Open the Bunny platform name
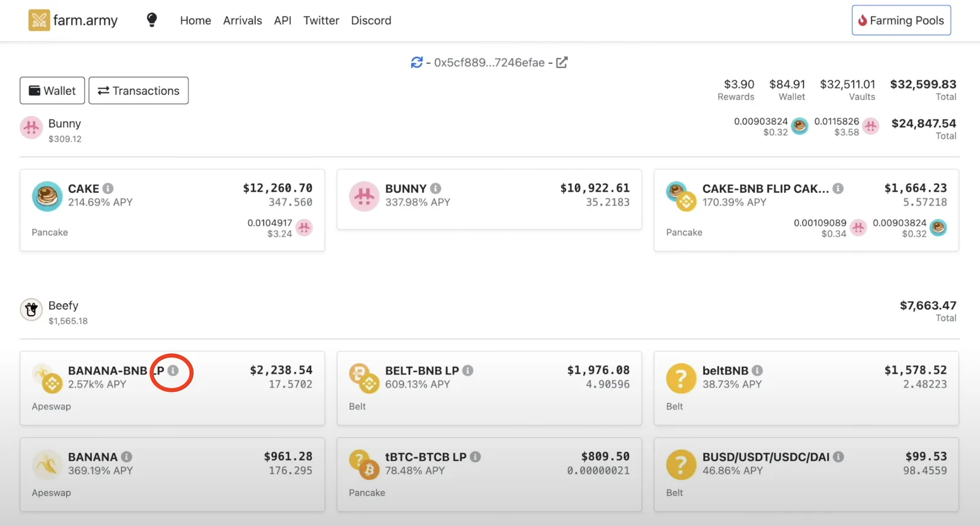 64,124
